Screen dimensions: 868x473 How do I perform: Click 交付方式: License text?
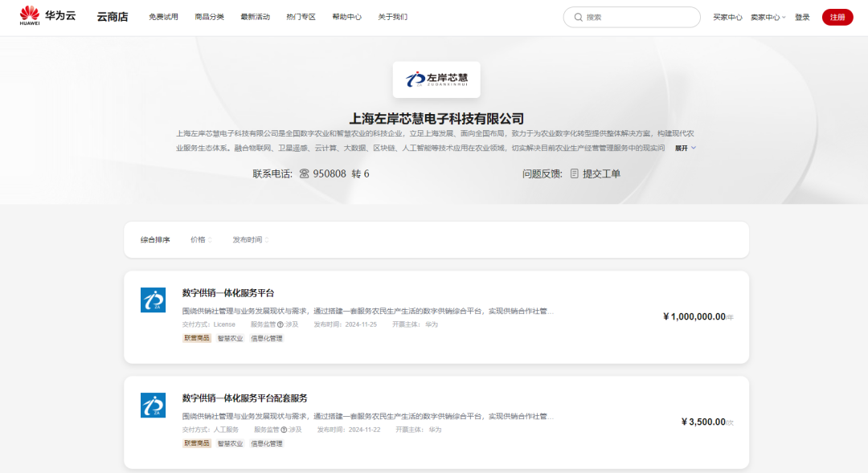(x=209, y=324)
